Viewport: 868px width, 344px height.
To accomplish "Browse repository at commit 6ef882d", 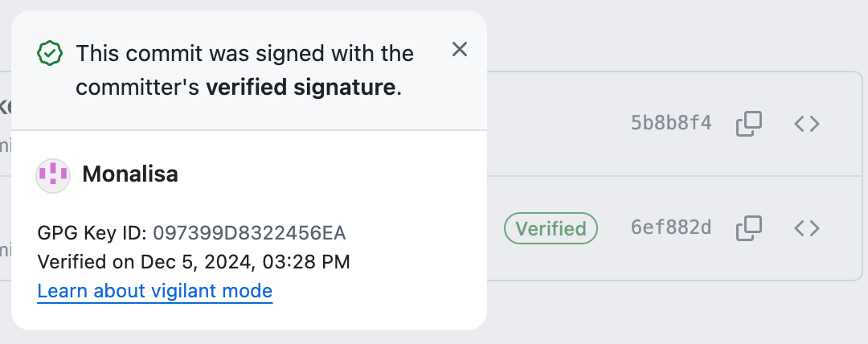I will [x=807, y=228].
